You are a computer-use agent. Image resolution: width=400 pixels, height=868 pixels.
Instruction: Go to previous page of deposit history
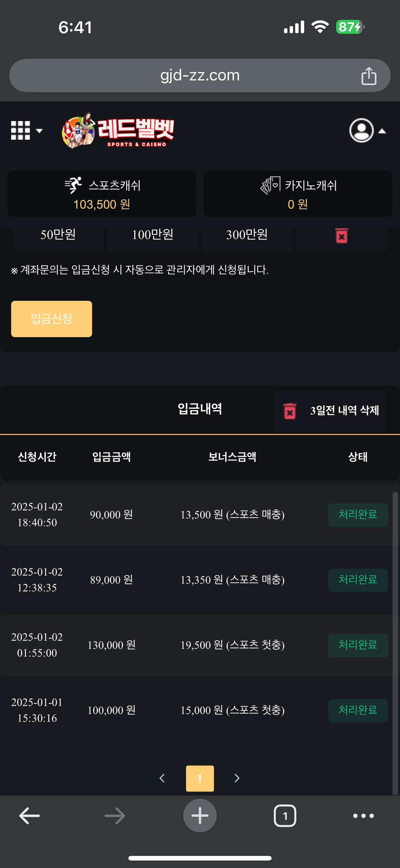tap(162, 778)
